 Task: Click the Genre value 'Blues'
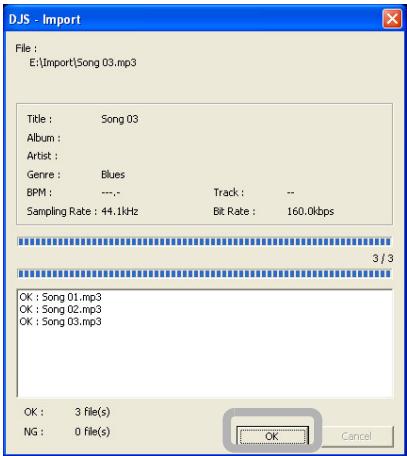113,174
